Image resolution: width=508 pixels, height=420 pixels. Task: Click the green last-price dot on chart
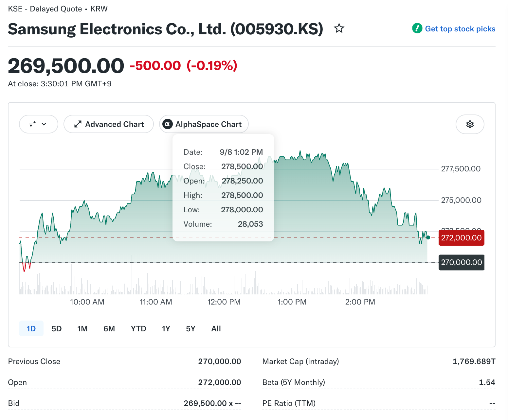click(428, 237)
